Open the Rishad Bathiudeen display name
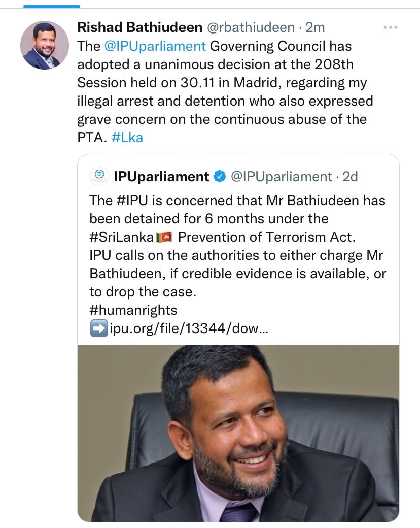Image resolution: width=420 pixels, height=528 pixels. (x=139, y=27)
